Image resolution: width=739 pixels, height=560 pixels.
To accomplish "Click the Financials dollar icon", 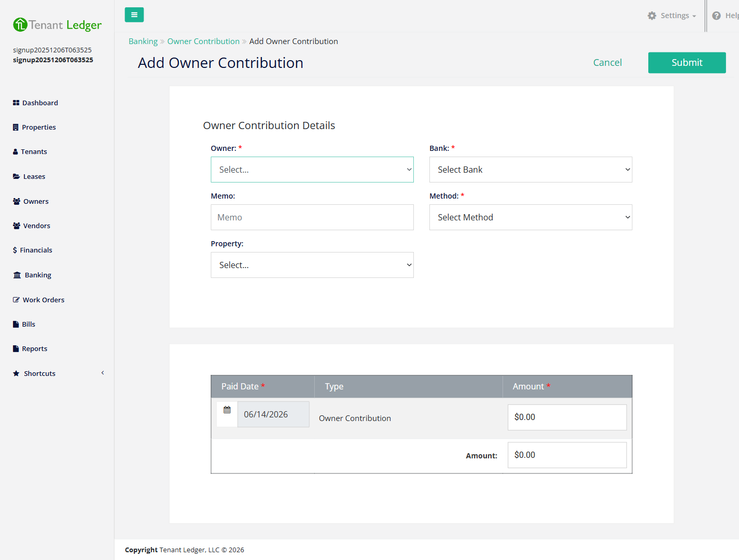I will 15,250.
